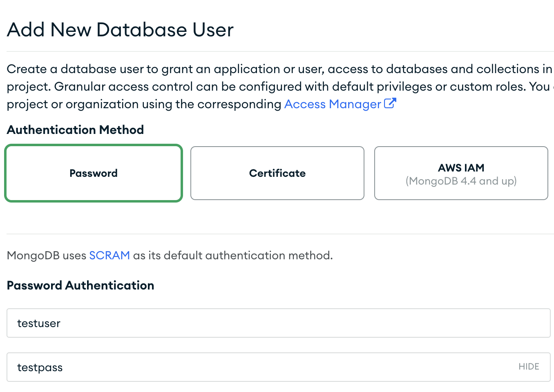Click the divider line below the page title
The height and width of the screenshot is (392, 554).
click(x=278, y=51)
